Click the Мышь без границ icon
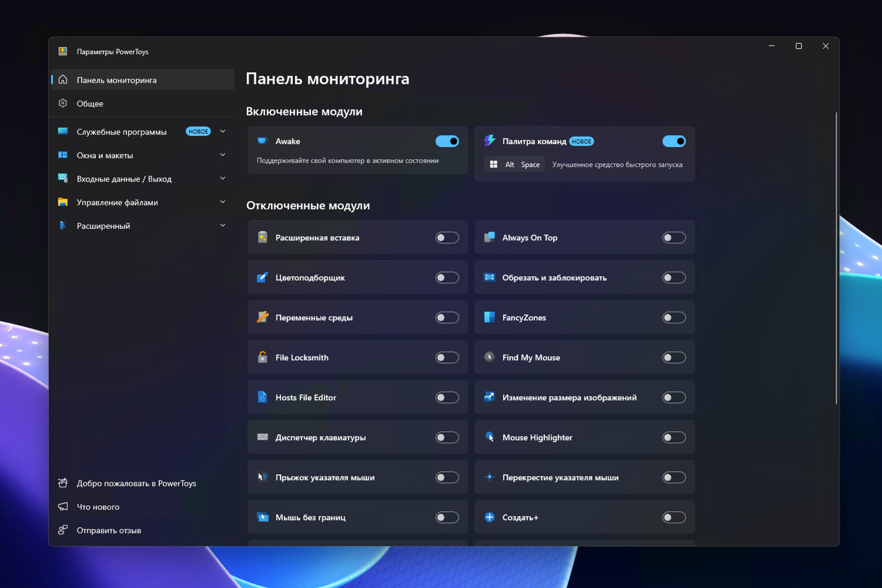Viewport: 882px width, 588px height. (262, 517)
